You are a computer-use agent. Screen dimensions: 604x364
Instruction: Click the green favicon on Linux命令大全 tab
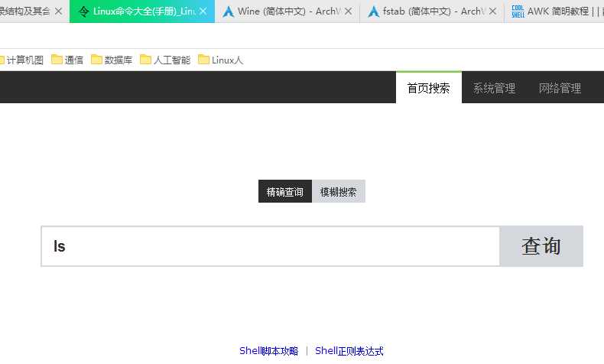click(83, 11)
